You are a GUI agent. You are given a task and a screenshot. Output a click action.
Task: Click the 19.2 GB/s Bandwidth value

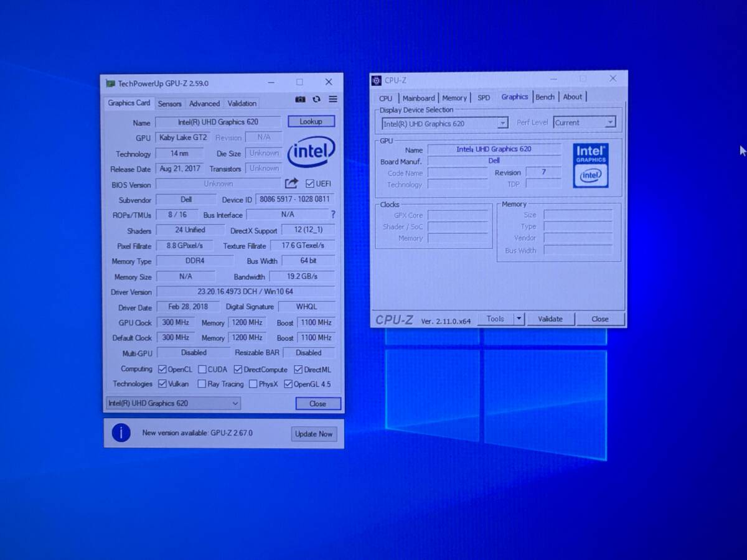tap(302, 276)
